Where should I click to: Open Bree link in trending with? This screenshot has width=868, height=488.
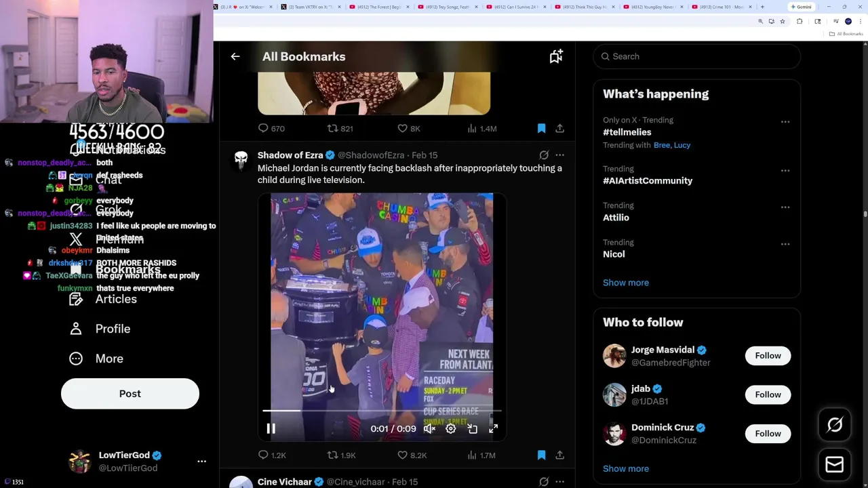coord(661,145)
